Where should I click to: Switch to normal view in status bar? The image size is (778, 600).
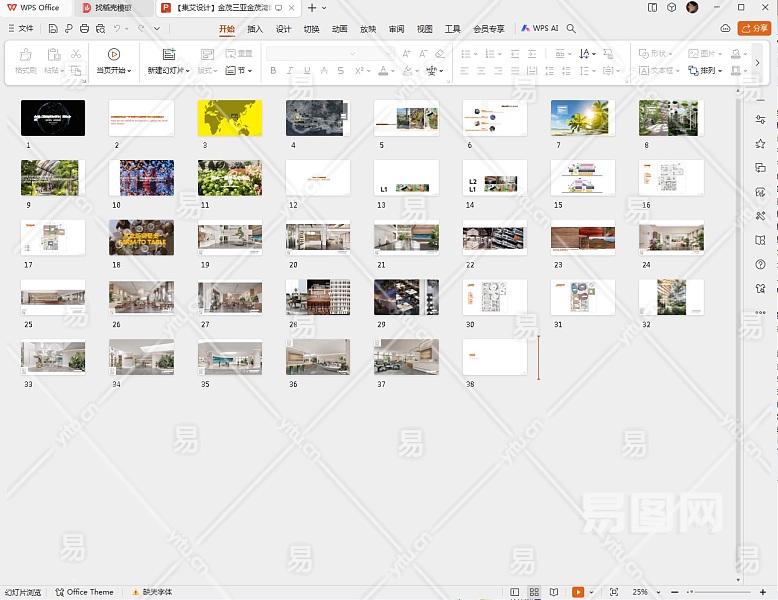515,592
